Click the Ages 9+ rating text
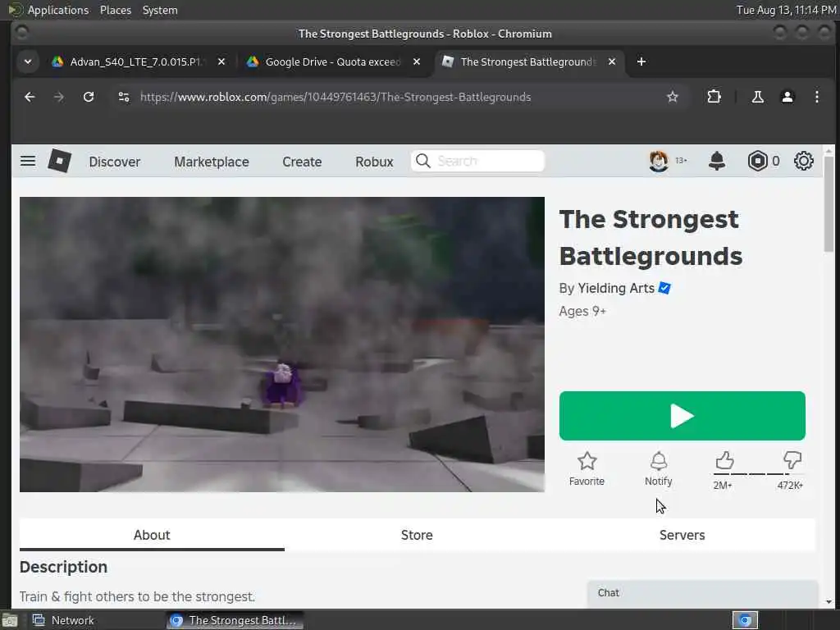 pos(582,311)
